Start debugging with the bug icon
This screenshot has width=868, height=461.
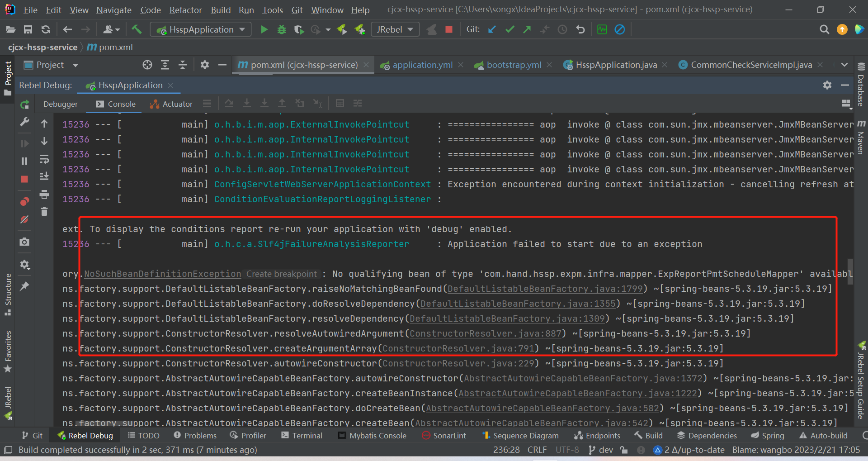tap(281, 29)
